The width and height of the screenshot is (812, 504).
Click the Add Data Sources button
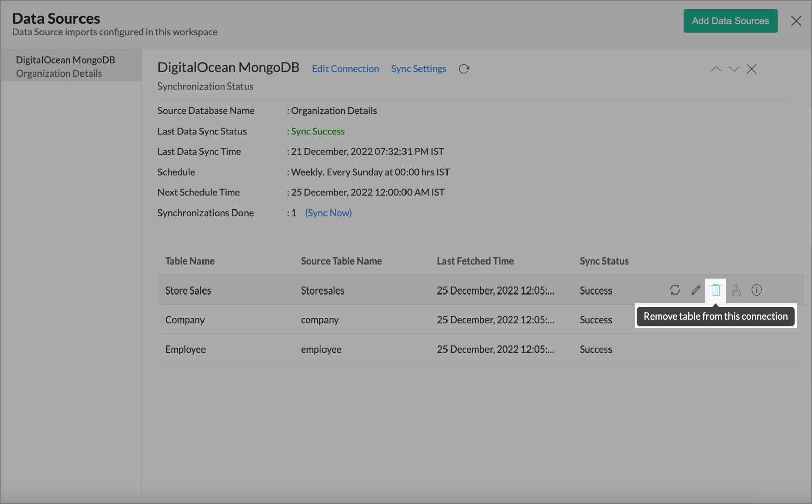click(730, 21)
